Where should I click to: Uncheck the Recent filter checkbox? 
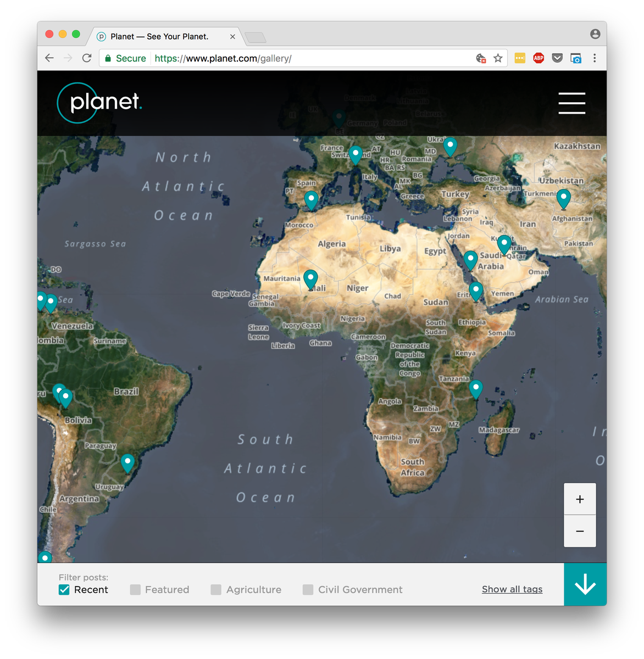(64, 590)
